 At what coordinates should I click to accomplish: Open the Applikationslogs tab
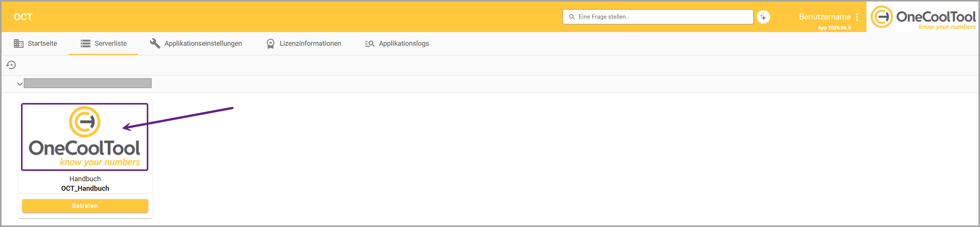(397, 43)
